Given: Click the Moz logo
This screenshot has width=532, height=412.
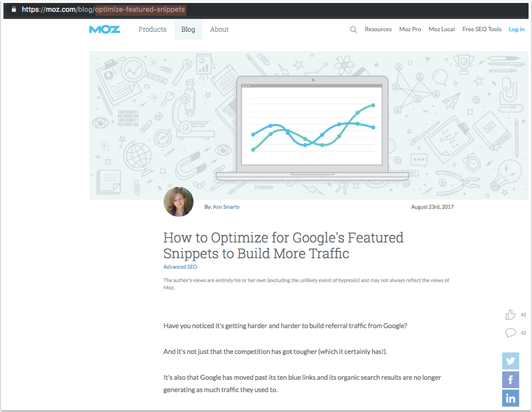Looking at the screenshot, I should tap(105, 29).
